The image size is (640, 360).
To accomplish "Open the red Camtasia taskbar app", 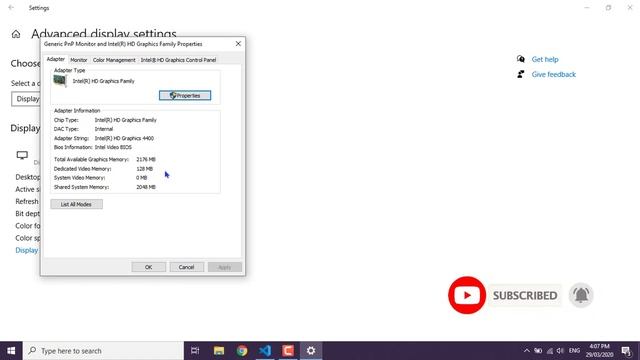I will coord(288,351).
